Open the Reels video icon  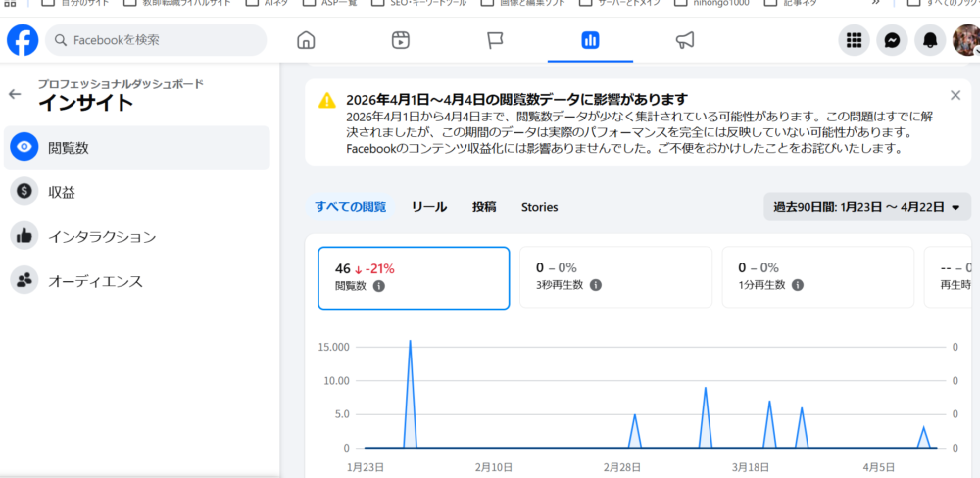point(400,40)
